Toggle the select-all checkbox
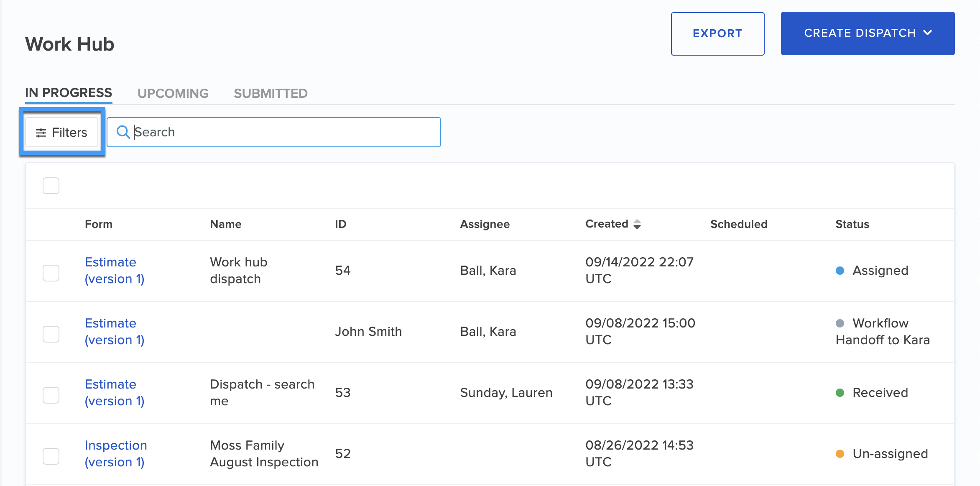The height and width of the screenshot is (486, 980). (51, 186)
